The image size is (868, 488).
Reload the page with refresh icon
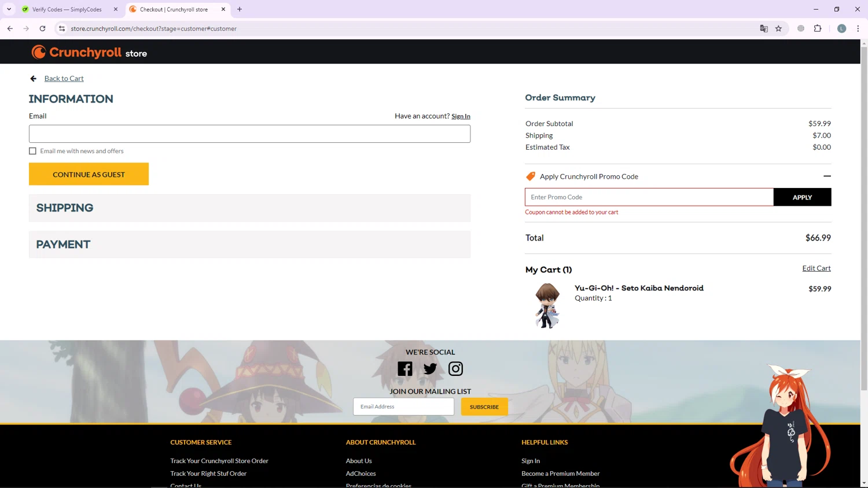coord(42,28)
